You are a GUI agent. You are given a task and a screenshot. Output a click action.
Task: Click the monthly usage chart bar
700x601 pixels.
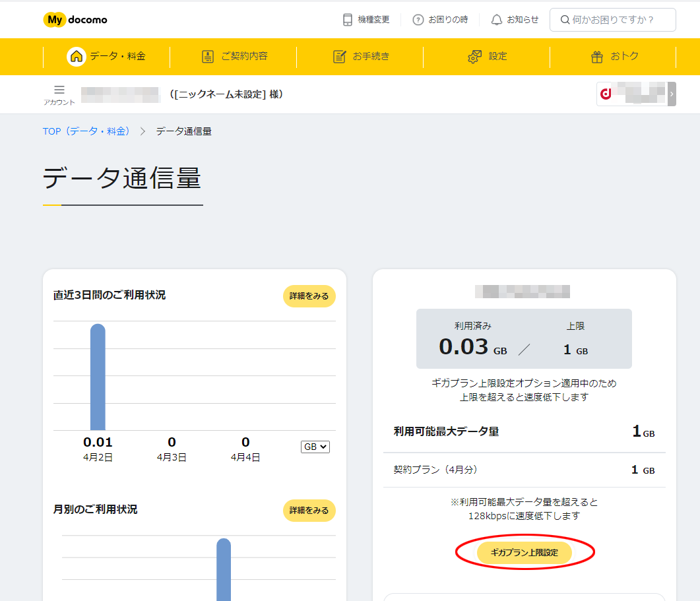tap(224, 570)
